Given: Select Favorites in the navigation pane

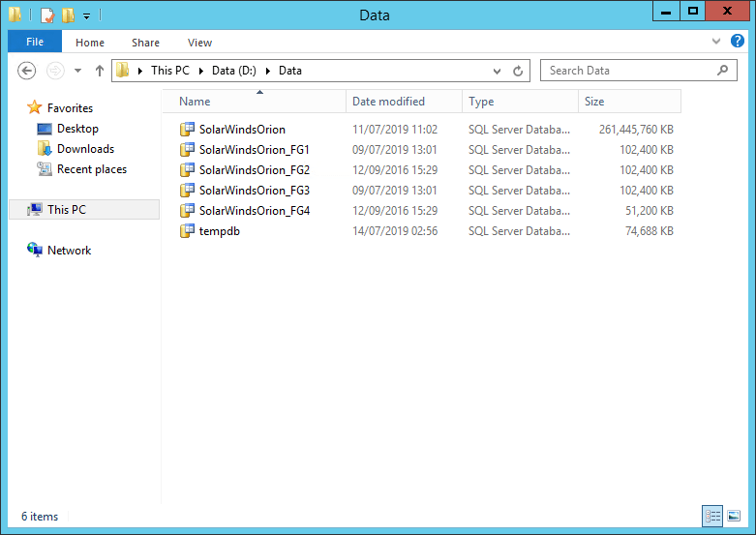Looking at the screenshot, I should click(x=70, y=108).
